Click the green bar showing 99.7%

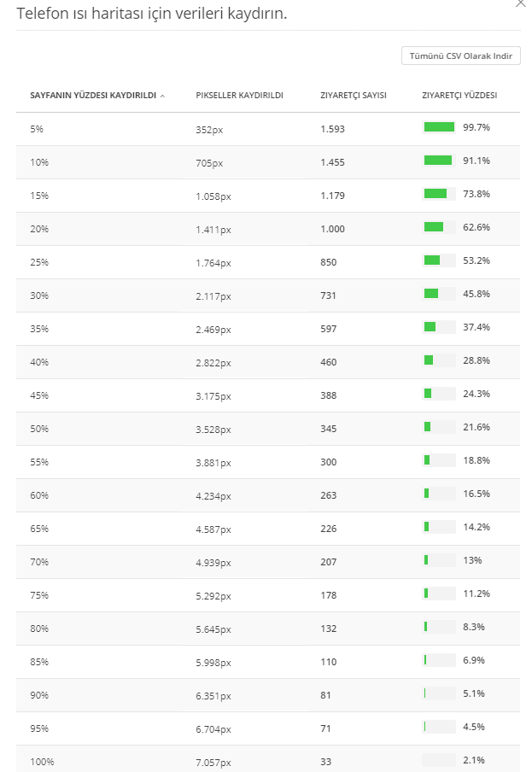pos(439,127)
